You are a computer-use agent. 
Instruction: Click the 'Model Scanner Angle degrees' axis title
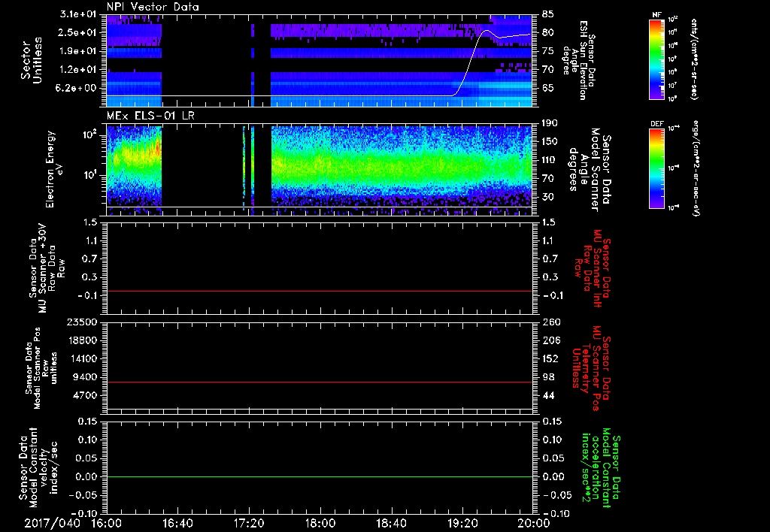(590, 170)
